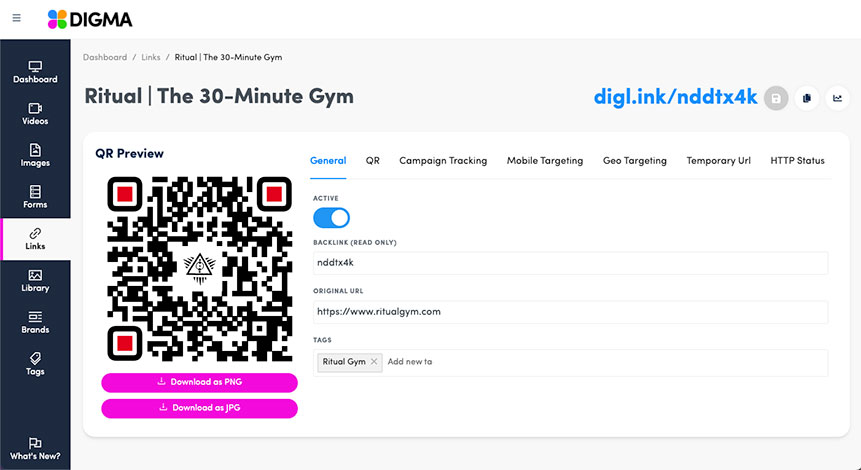The height and width of the screenshot is (470, 861).
Task: Click the QR Preview heading
Action: pyautogui.click(x=130, y=154)
